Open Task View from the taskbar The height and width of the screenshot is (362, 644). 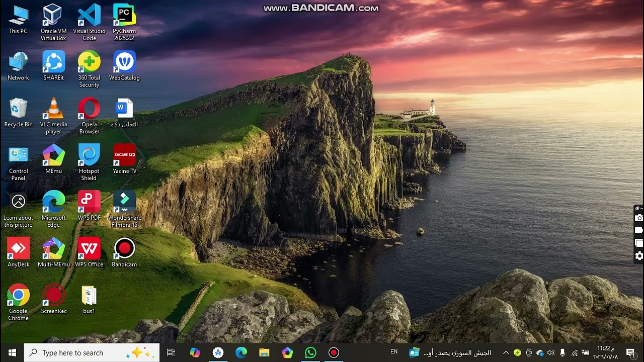click(171, 352)
